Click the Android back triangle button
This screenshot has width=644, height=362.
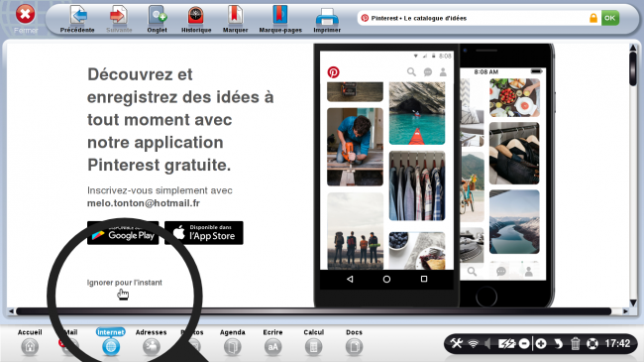[x=350, y=279]
